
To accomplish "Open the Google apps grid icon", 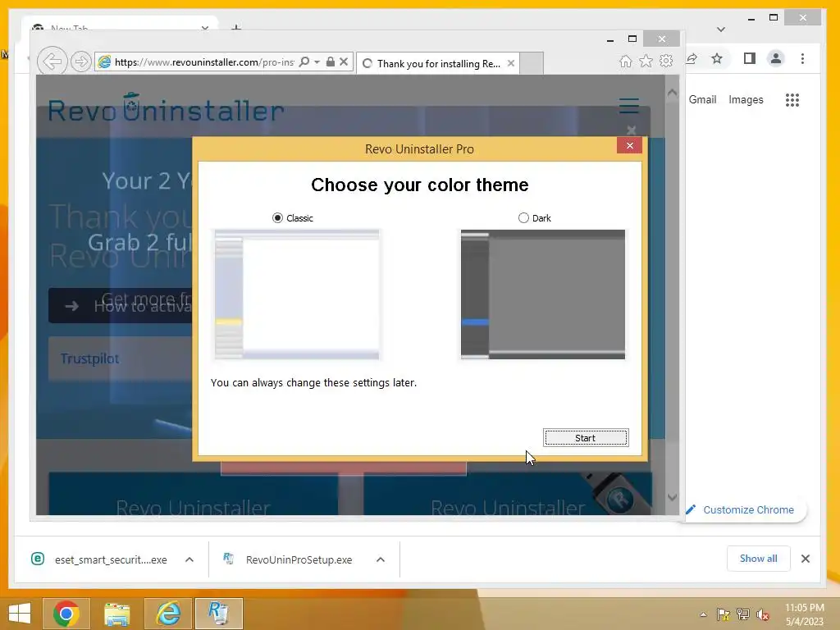I will [792, 99].
